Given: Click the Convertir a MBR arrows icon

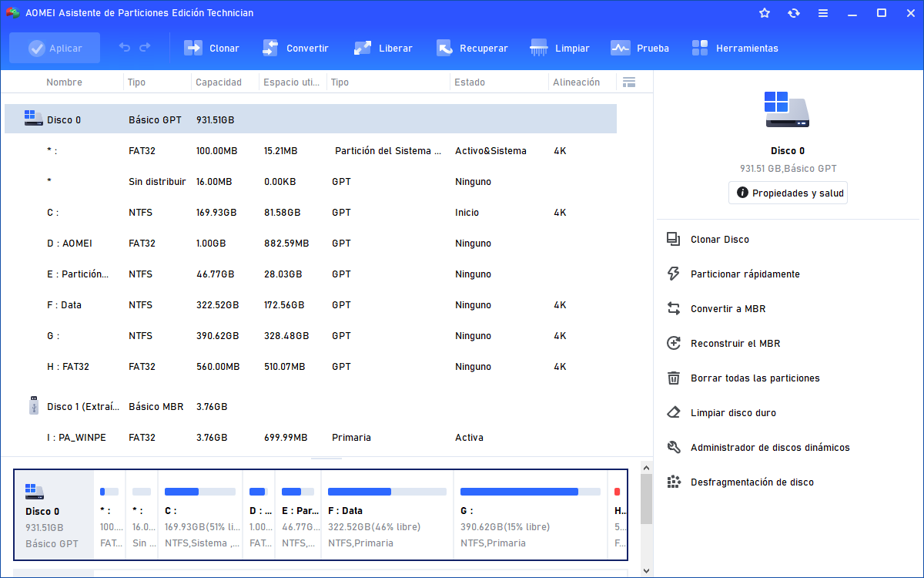Looking at the screenshot, I should (x=674, y=309).
